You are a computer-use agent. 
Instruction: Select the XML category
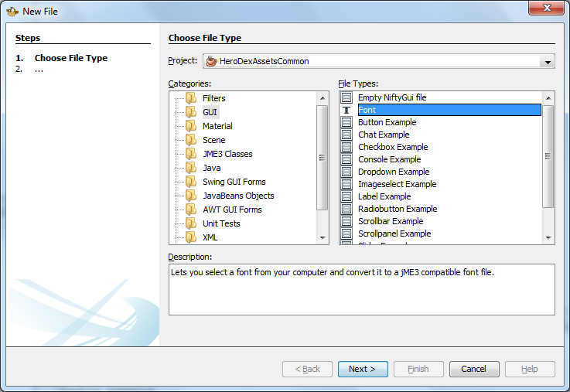210,237
